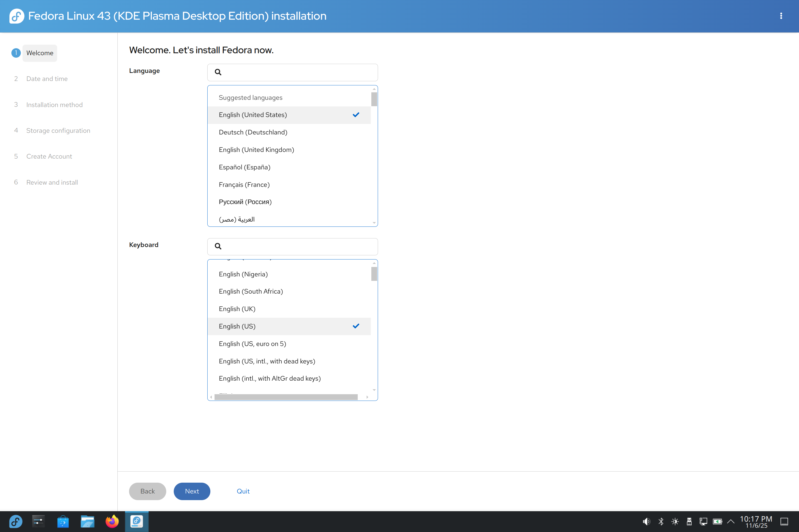
Task: Open the kebab options menu in header
Action: tap(781, 16)
